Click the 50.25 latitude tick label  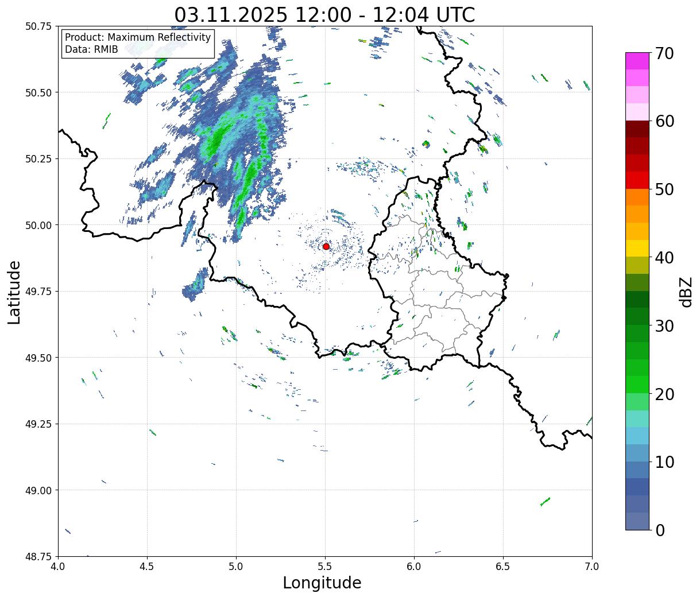38,158
